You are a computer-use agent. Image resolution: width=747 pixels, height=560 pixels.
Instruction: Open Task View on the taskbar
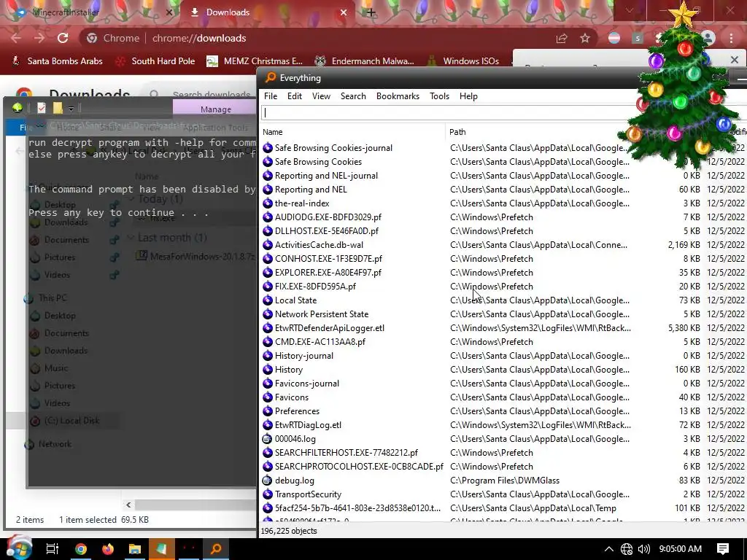coord(52,549)
